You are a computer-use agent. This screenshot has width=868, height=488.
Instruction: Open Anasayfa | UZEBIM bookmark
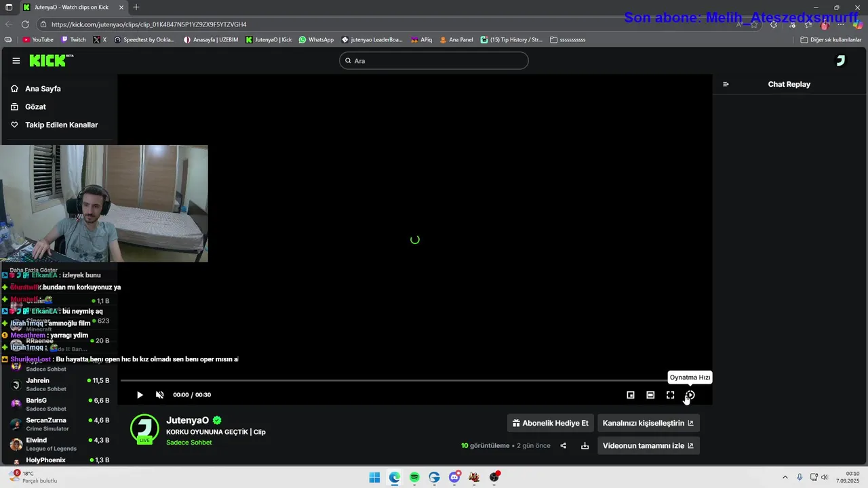(211, 40)
